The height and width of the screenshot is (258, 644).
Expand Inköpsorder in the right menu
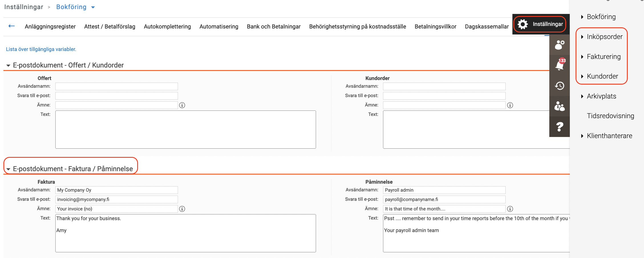point(582,37)
